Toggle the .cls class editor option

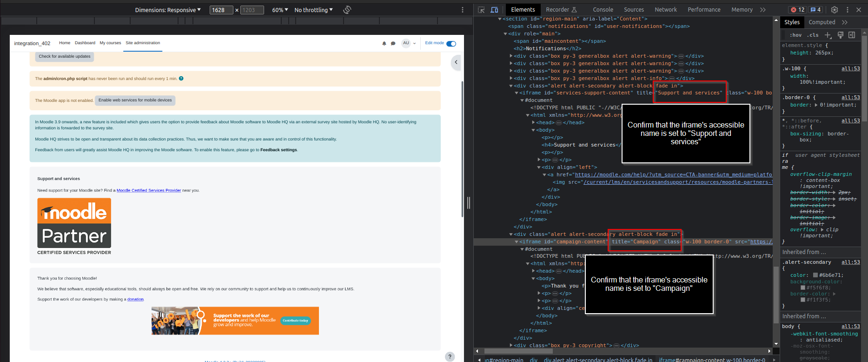[813, 35]
